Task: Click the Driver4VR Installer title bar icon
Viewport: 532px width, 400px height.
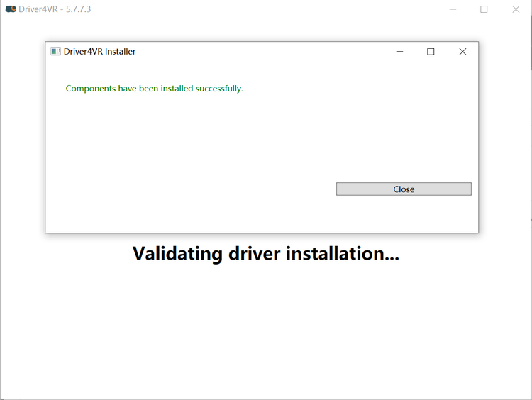Action: point(55,51)
